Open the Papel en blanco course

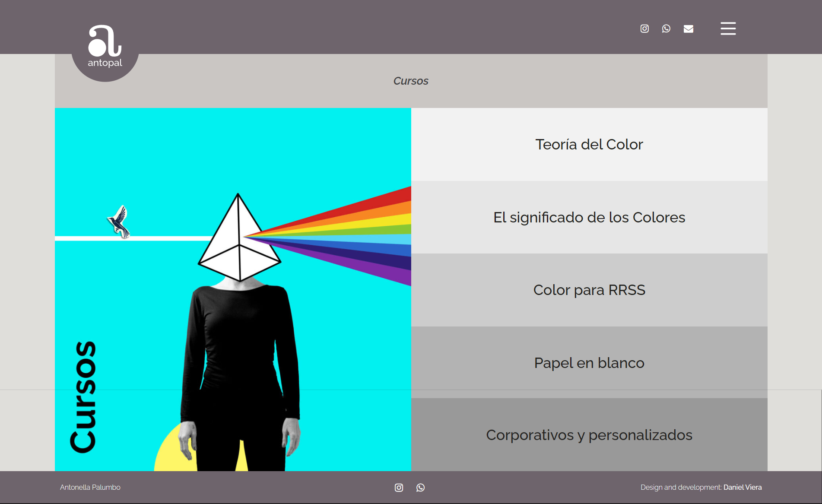click(x=589, y=363)
